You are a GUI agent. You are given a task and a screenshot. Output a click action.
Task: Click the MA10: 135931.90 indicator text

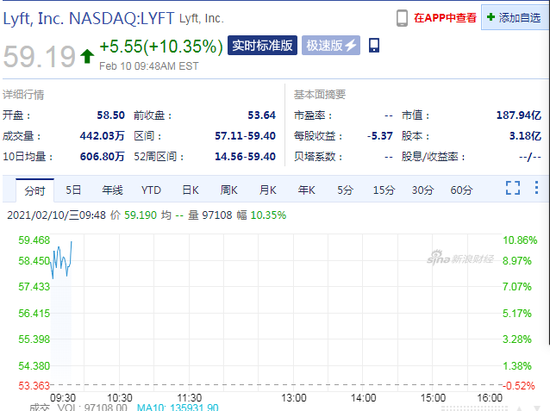pos(178,407)
